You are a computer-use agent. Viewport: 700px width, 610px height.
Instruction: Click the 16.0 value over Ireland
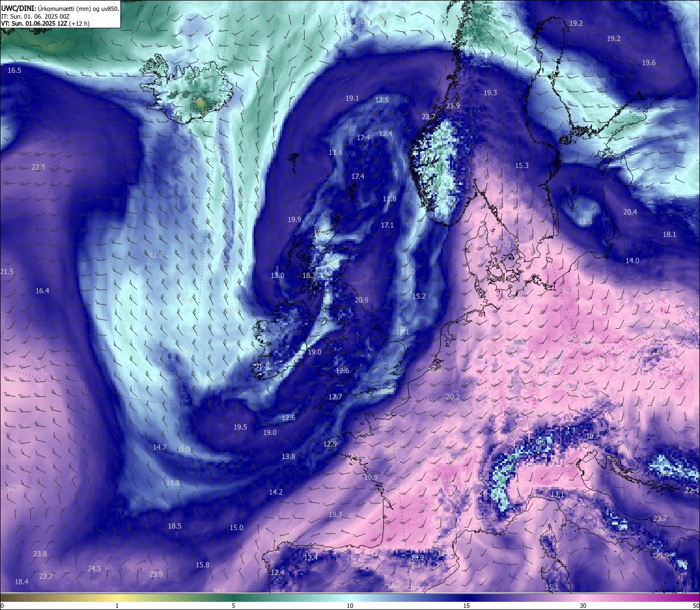263,365
